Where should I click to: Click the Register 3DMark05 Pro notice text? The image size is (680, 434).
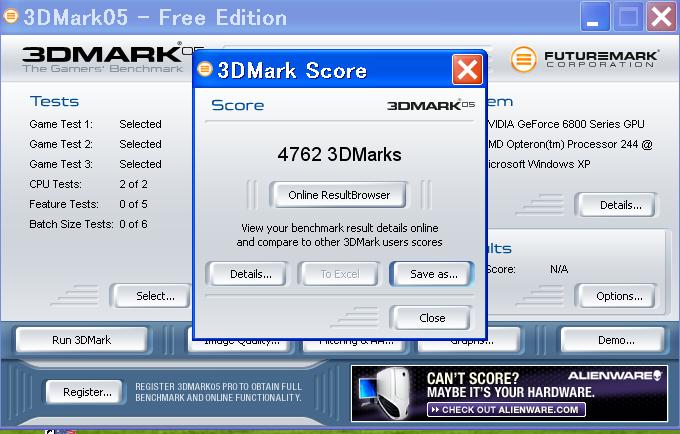(218, 392)
